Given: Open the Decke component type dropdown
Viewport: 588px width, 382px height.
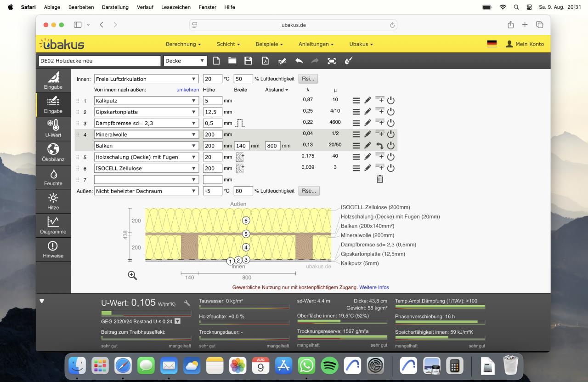Looking at the screenshot, I should [185, 61].
